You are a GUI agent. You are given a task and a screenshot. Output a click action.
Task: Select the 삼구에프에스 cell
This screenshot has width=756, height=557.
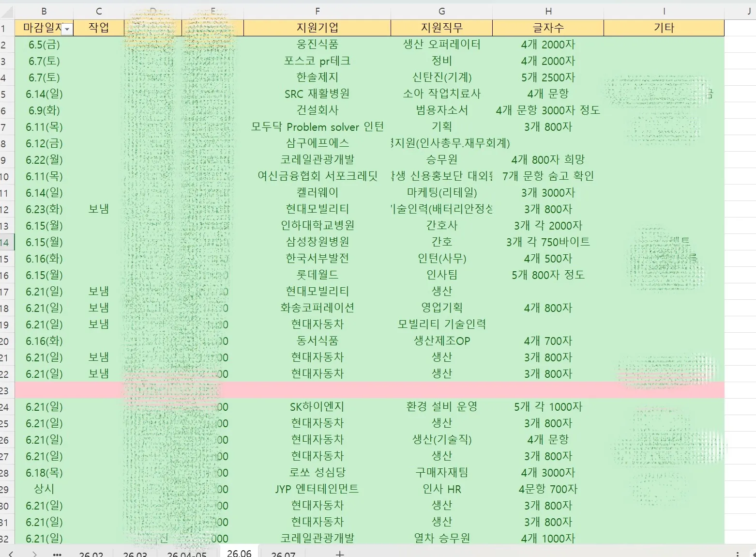click(x=317, y=143)
